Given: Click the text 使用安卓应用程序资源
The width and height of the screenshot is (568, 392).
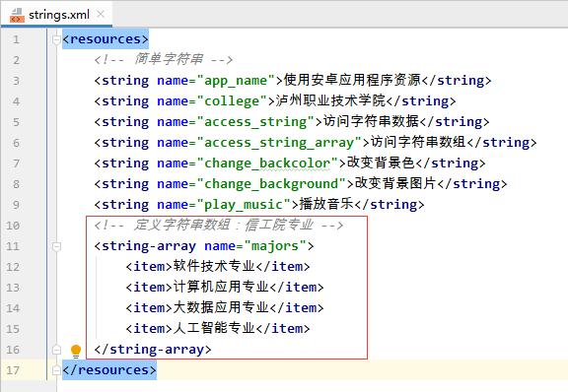Looking at the screenshot, I should click(352, 80).
